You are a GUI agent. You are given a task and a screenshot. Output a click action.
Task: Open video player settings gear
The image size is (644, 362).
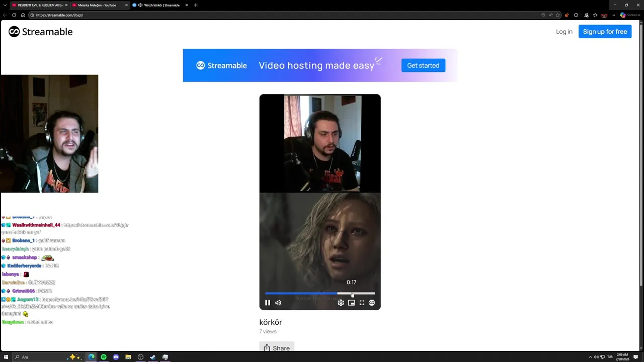click(x=341, y=303)
